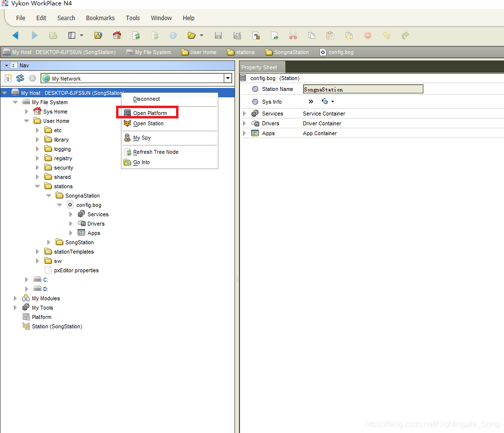This screenshot has height=433, width=504.
Task: Click My File System in the breadcrumb path
Action: [x=148, y=52]
